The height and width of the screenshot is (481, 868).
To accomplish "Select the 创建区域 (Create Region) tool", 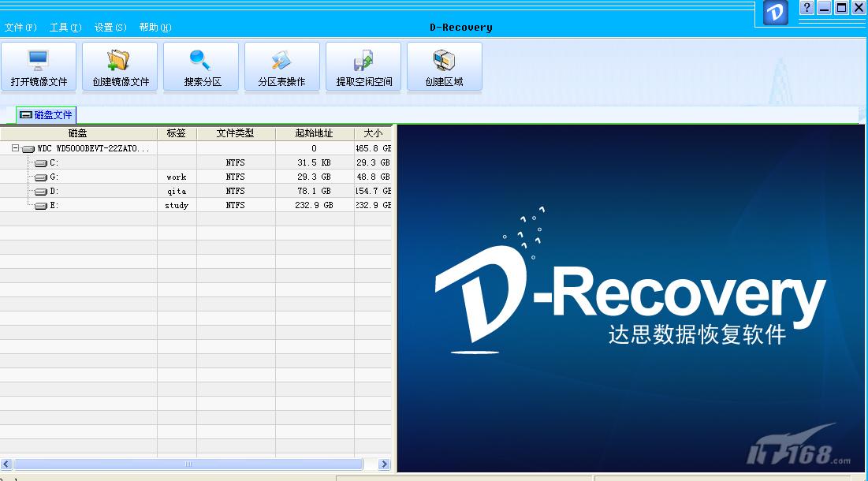I will tap(444, 66).
